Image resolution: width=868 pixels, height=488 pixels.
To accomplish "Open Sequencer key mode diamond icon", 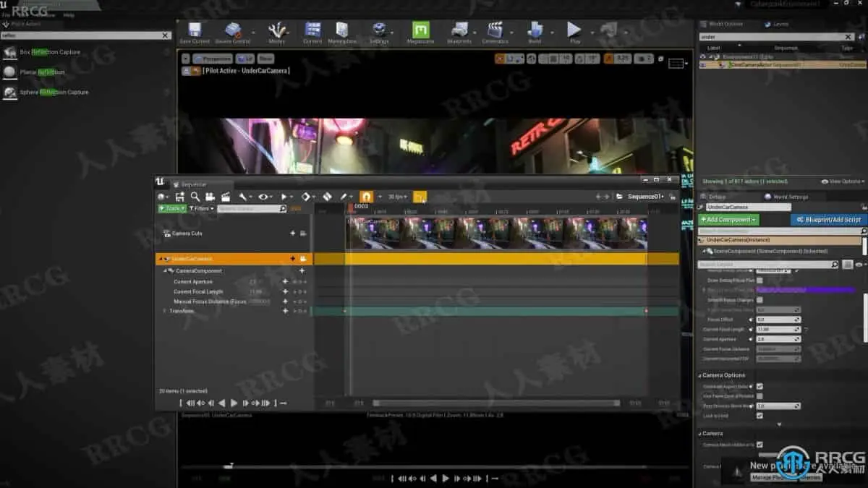I will coord(307,197).
